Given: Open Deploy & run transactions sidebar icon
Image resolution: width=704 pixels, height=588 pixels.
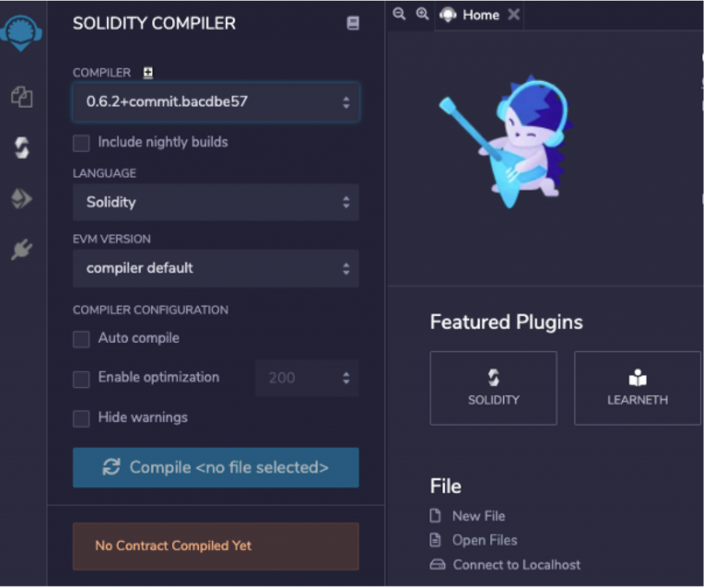Looking at the screenshot, I should click(21, 199).
